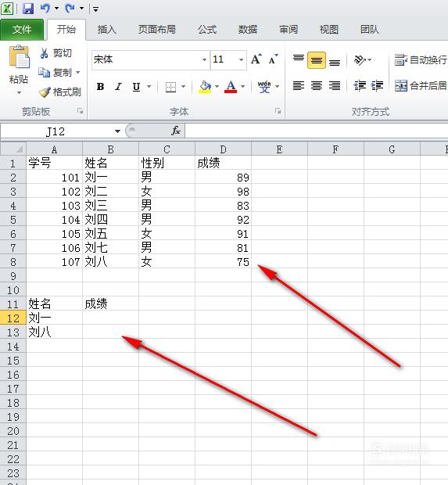The width and height of the screenshot is (448, 485).
Task: Open the 剪贴板 dialog launcher
Action: click(80, 111)
